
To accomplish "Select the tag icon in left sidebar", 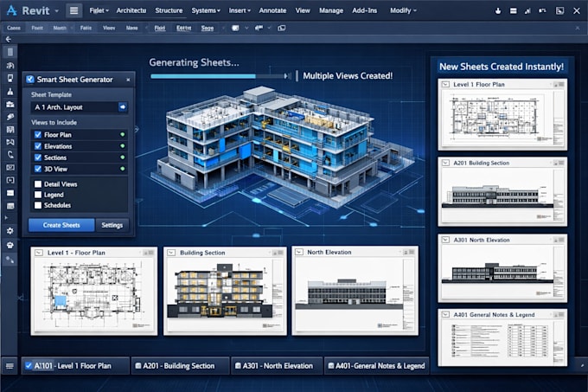I will 10,117.
